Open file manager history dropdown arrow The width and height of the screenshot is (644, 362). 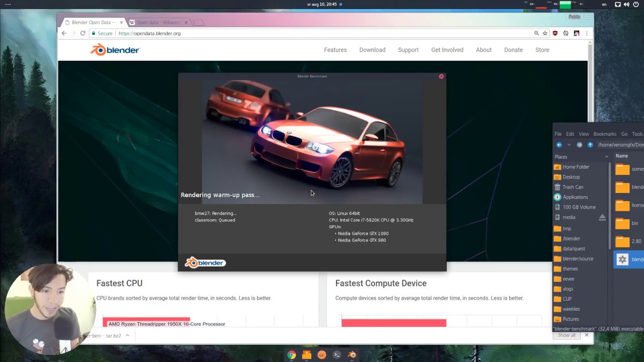[x=569, y=145]
